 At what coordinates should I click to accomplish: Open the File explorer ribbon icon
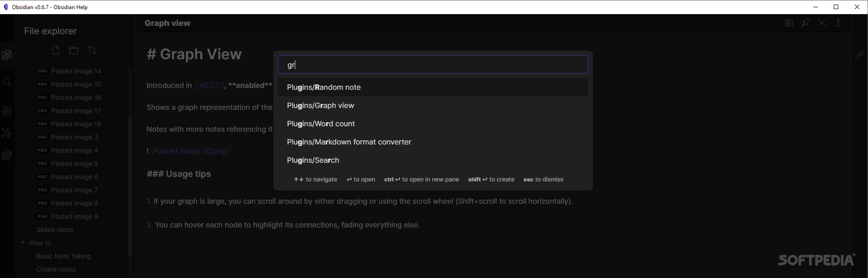(x=7, y=55)
